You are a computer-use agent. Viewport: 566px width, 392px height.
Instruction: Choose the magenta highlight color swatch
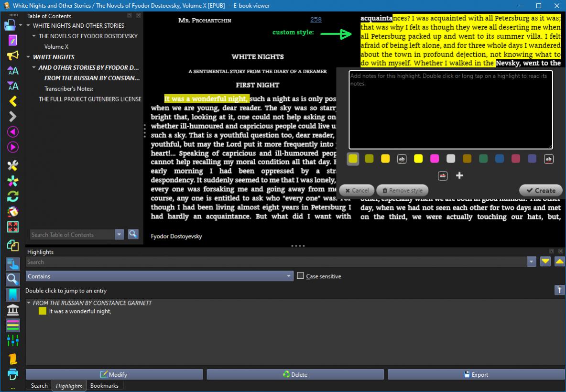[435, 159]
